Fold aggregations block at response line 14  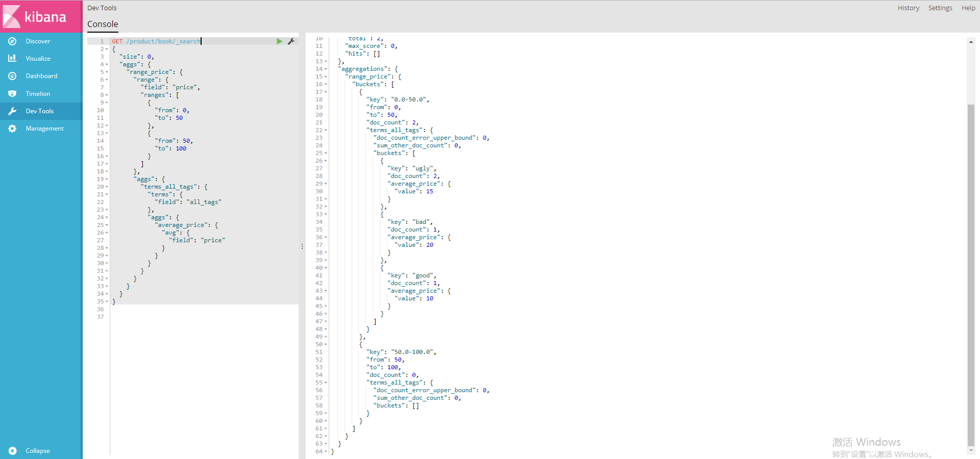pyautogui.click(x=326, y=69)
